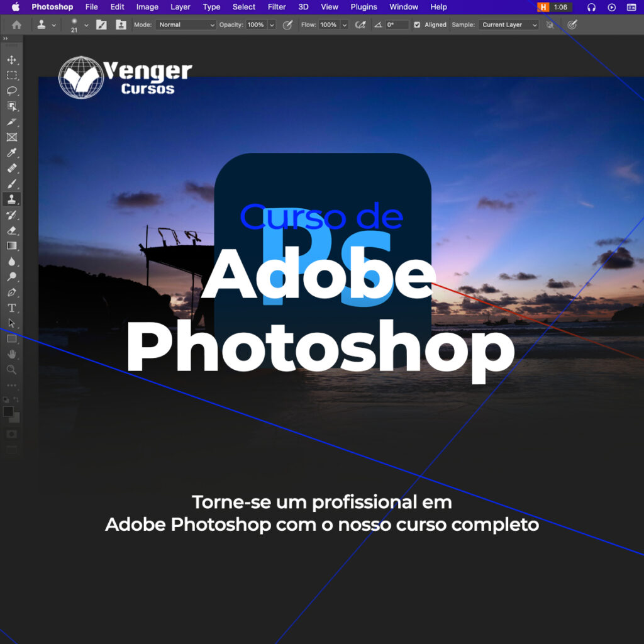Toggle Quick Mask mode
The image size is (644, 644).
[11, 434]
